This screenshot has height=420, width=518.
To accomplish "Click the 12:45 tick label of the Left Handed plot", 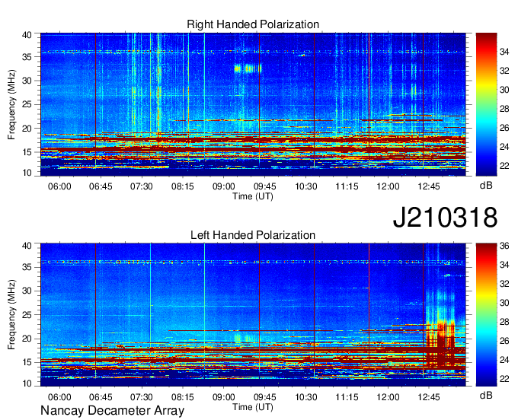I will pyautogui.click(x=429, y=396).
